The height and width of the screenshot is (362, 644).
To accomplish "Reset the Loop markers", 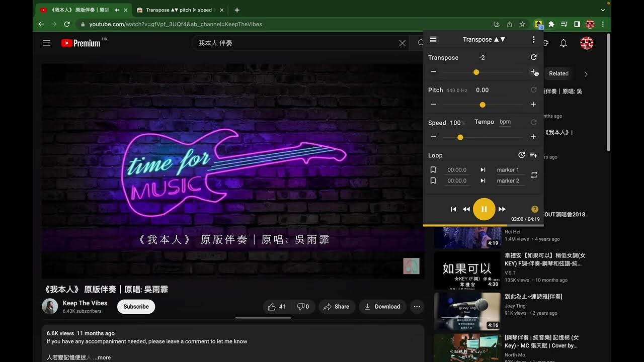I will pos(522,155).
